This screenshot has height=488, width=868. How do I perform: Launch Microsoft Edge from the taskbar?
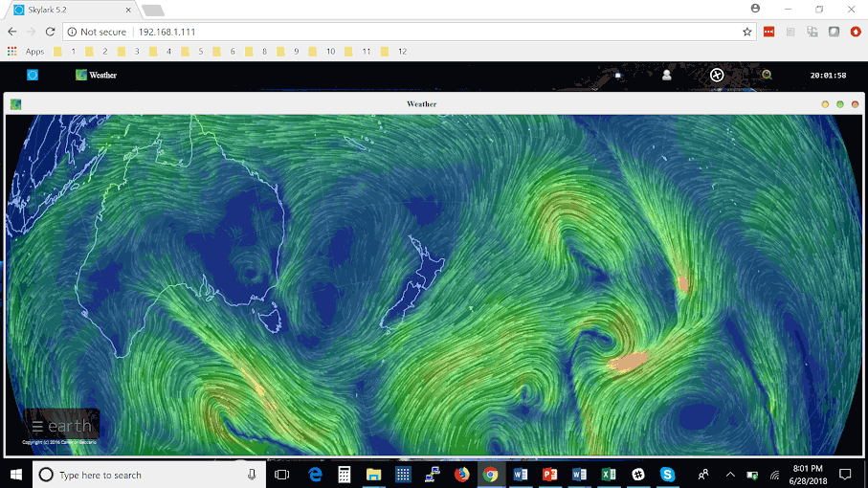pos(315,475)
